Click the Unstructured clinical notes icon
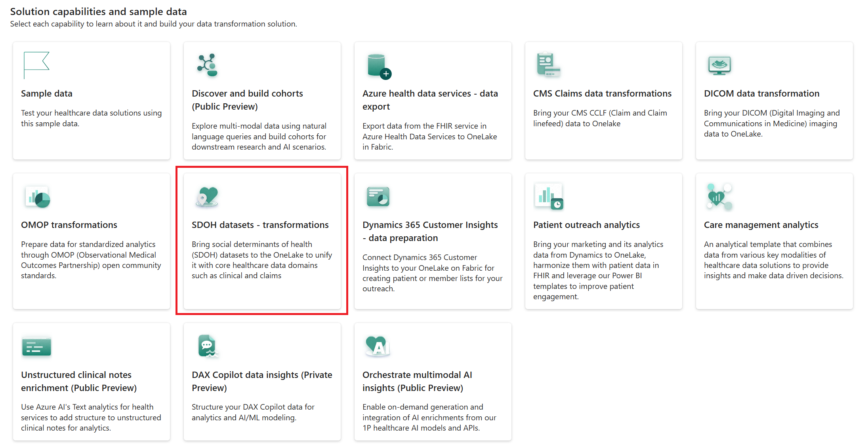The width and height of the screenshot is (868, 448). pyautogui.click(x=36, y=347)
